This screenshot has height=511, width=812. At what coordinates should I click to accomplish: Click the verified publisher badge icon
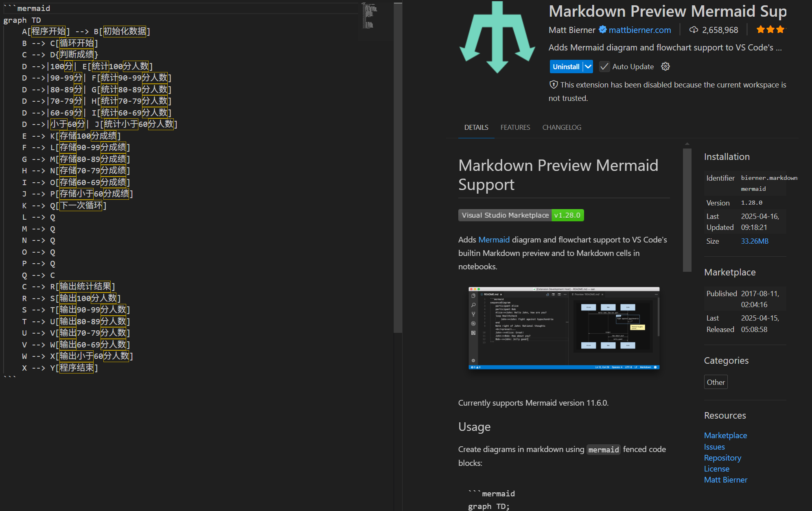pos(603,30)
